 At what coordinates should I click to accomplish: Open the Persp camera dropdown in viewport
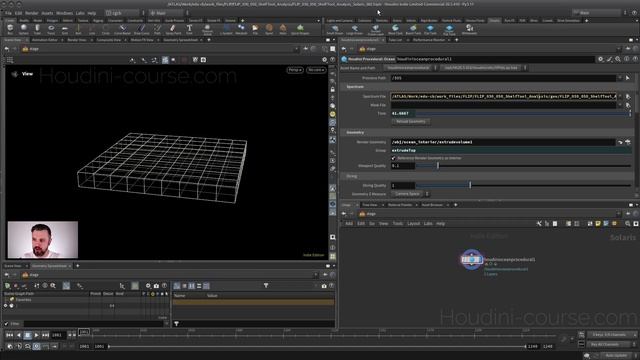point(295,70)
